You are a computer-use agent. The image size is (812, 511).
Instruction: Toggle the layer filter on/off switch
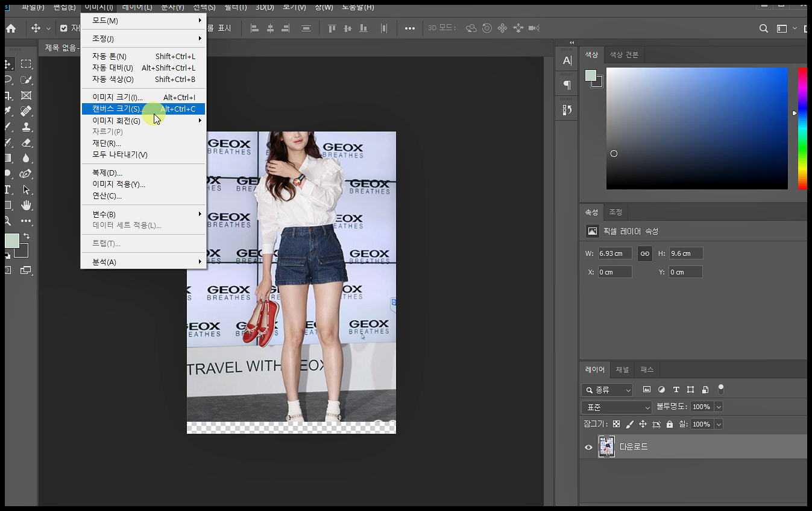click(x=721, y=389)
